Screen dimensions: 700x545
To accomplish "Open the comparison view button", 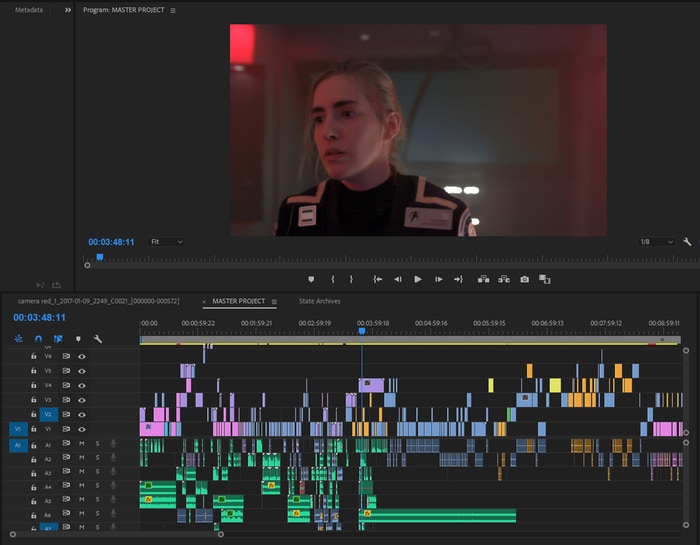I will [545, 279].
